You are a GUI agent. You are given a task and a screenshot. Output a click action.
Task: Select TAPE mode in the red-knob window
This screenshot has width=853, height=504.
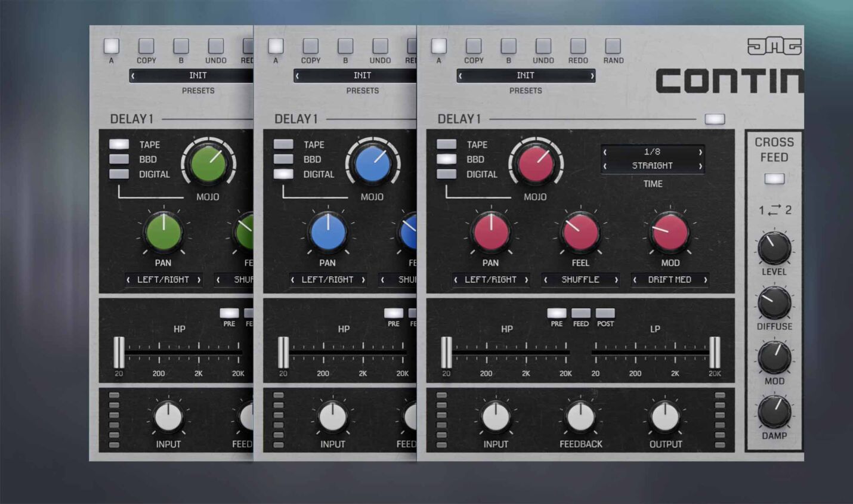pyautogui.click(x=446, y=144)
